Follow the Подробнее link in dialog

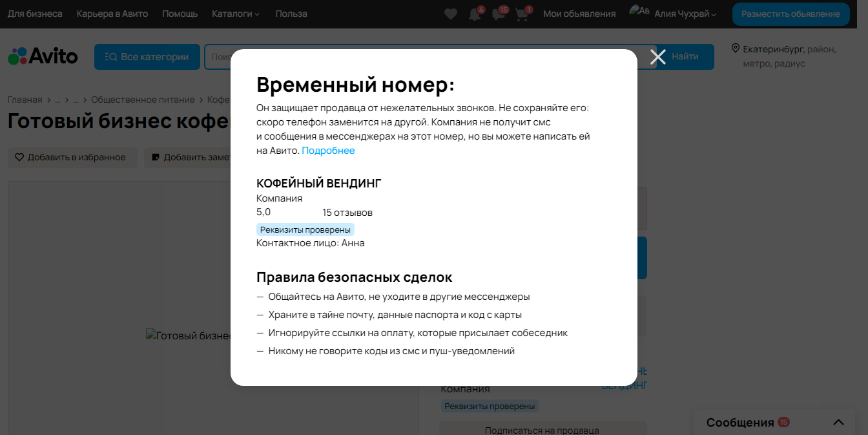tap(328, 151)
